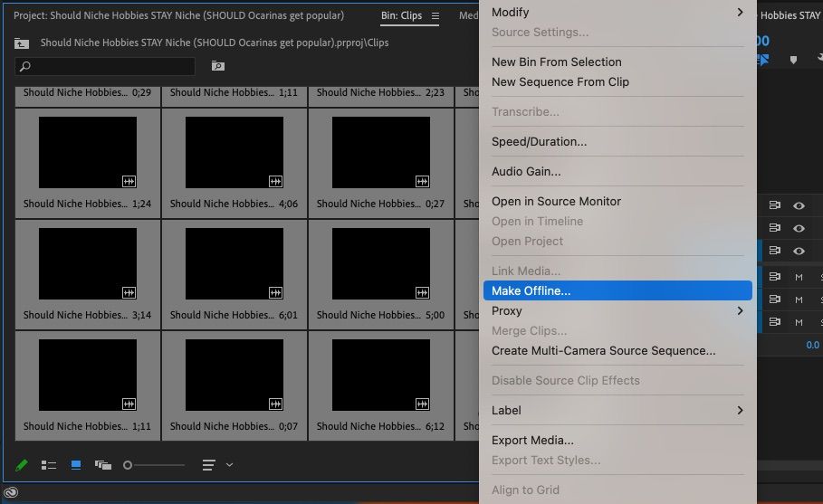
Task: Expand the Modify submenu arrow
Action: (740, 12)
